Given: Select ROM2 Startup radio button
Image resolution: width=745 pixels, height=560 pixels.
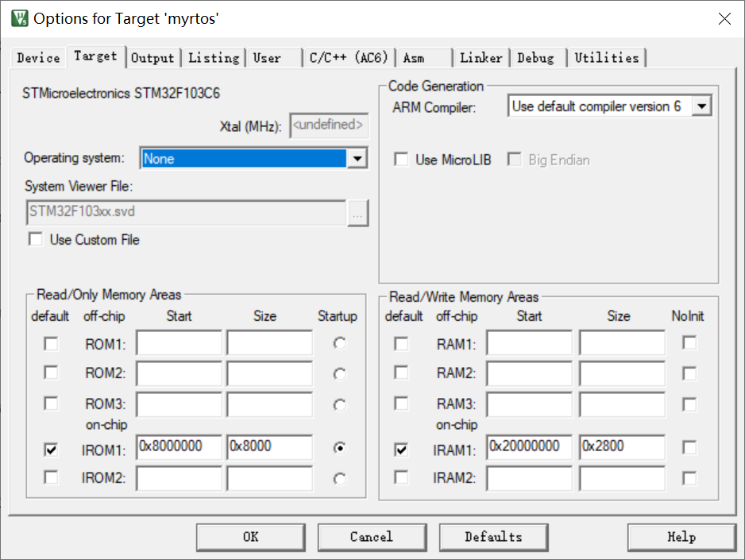Looking at the screenshot, I should 340,374.
